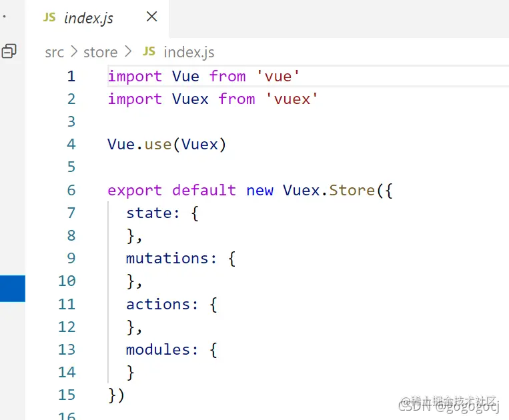This screenshot has height=420, width=509.
Task: Select the index.js breadcrumb
Action: [x=189, y=52]
